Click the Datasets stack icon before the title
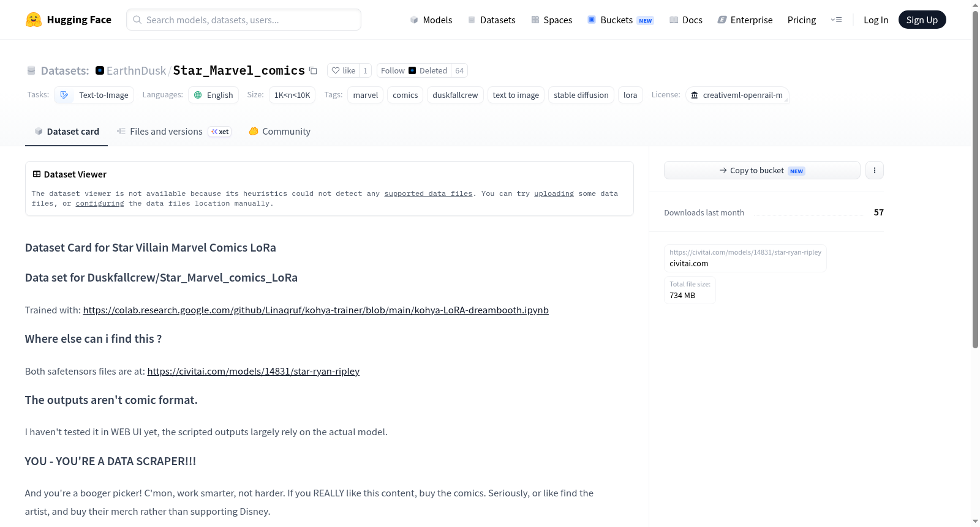Screen dimensions: 980x527 pos(31,70)
